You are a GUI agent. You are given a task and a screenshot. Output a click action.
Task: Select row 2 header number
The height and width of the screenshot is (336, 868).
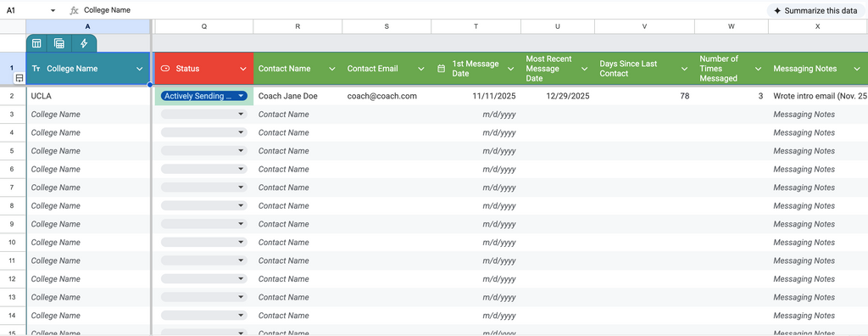click(x=13, y=96)
